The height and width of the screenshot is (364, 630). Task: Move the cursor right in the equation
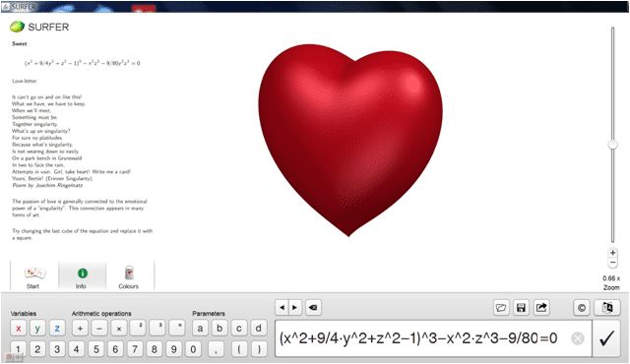(295, 307)
